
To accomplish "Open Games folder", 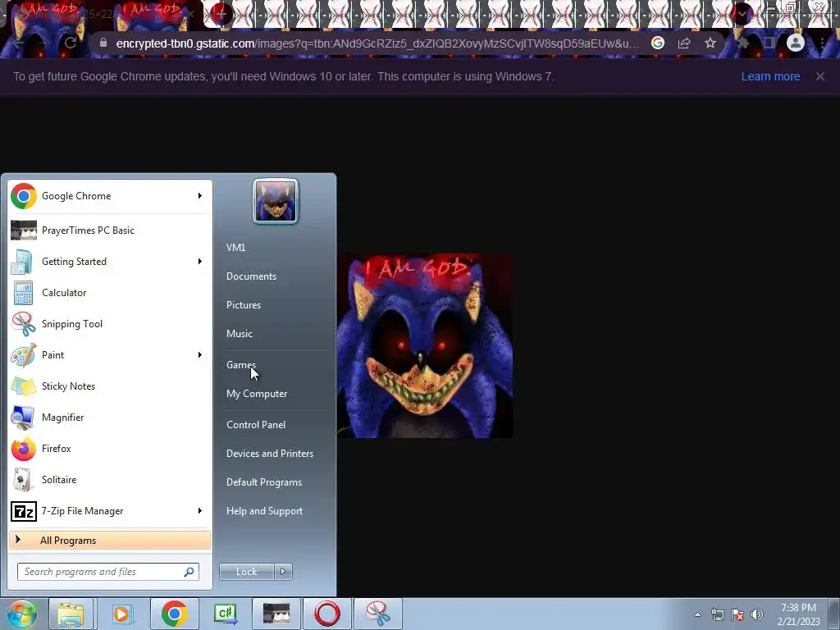I will pos(241,365).
